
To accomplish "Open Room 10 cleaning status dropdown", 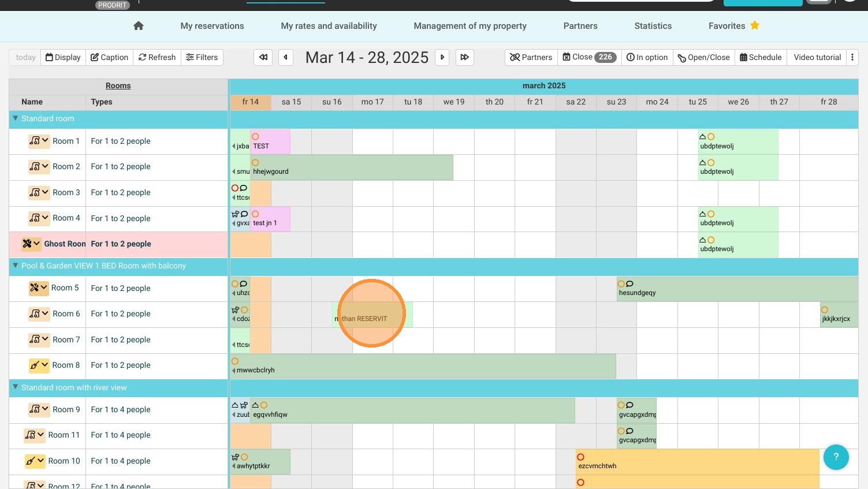I will [x=35, y=461].
